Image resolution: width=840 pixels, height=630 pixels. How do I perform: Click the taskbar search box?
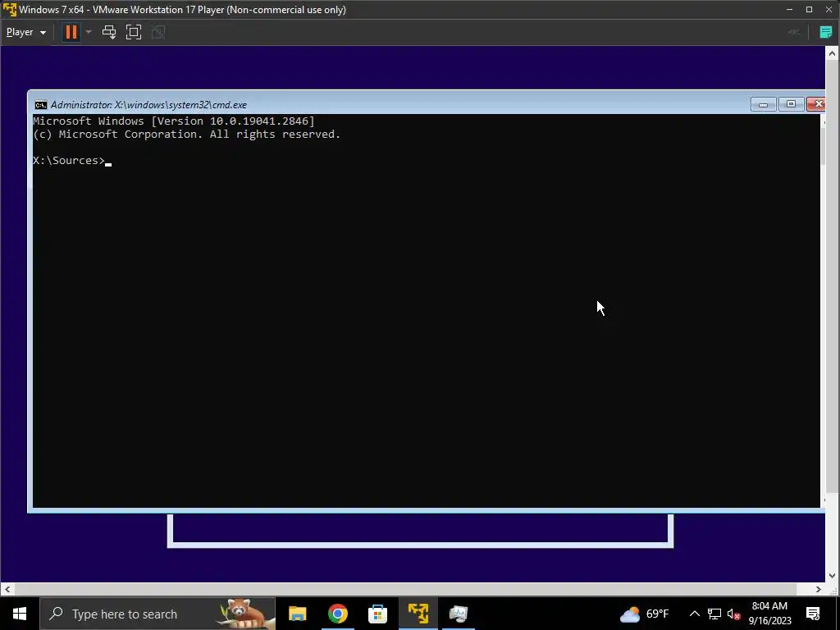158,614
